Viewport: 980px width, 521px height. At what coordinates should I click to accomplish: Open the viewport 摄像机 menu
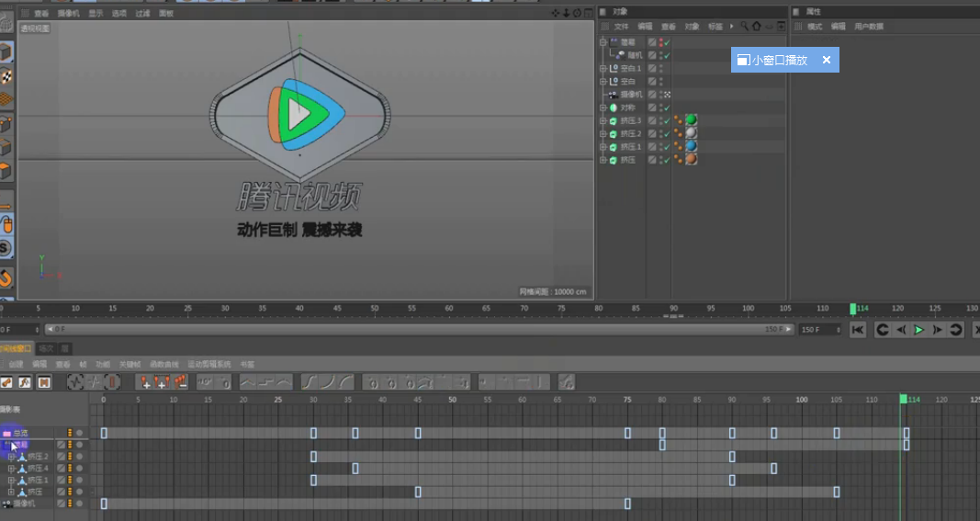(x=68, y=13)
